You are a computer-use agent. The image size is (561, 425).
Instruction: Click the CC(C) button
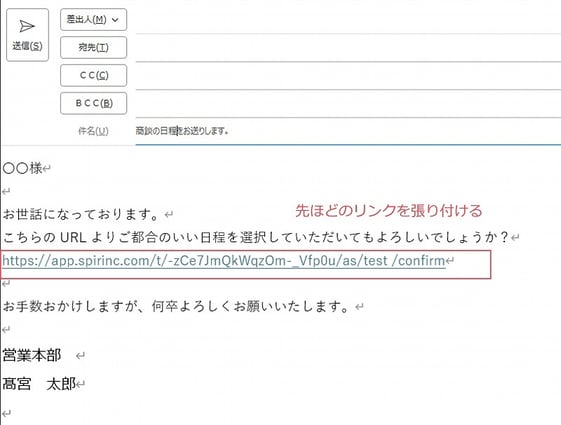pyautogui.click(x=93, y=75)
